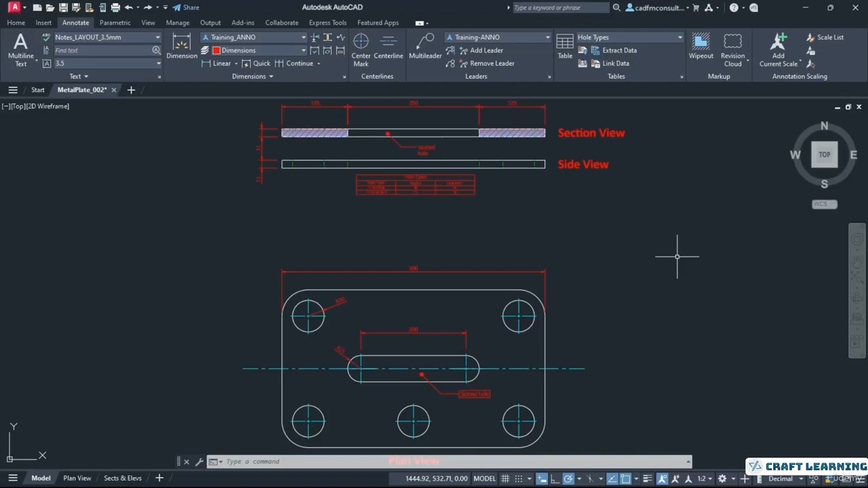Click the Multiline Text tool
Viewport: 868px width, 488px height.
click(20, 49)
